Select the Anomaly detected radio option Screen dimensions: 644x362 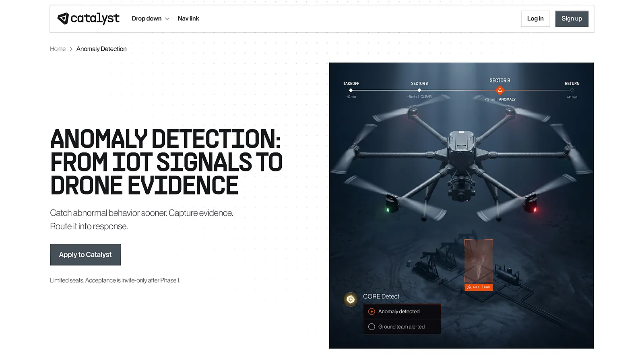pos(402,311)
